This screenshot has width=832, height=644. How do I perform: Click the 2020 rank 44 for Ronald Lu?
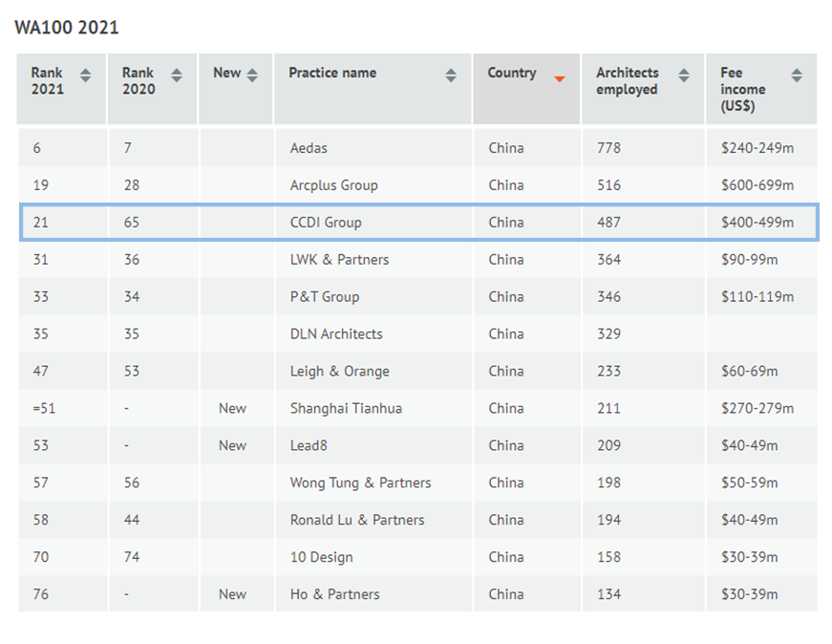132,520
